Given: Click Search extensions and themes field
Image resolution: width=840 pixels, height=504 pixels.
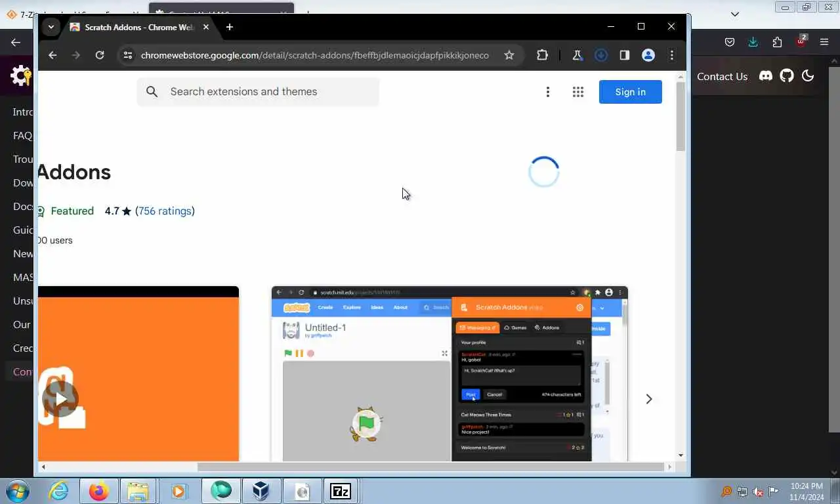Looking at the screenshot, I should (258, 92).
